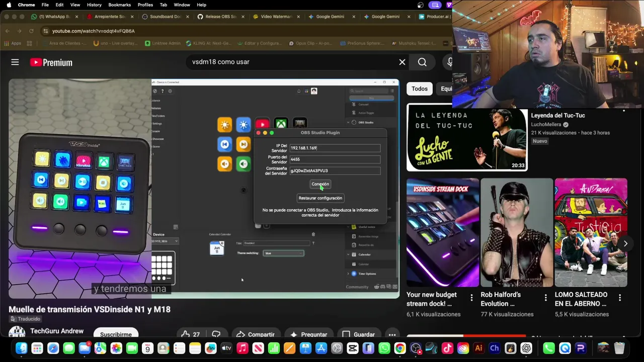Viewport: 644px width, 362px height.
Task: Clear the YouTube search query
Action: [402, 62]
